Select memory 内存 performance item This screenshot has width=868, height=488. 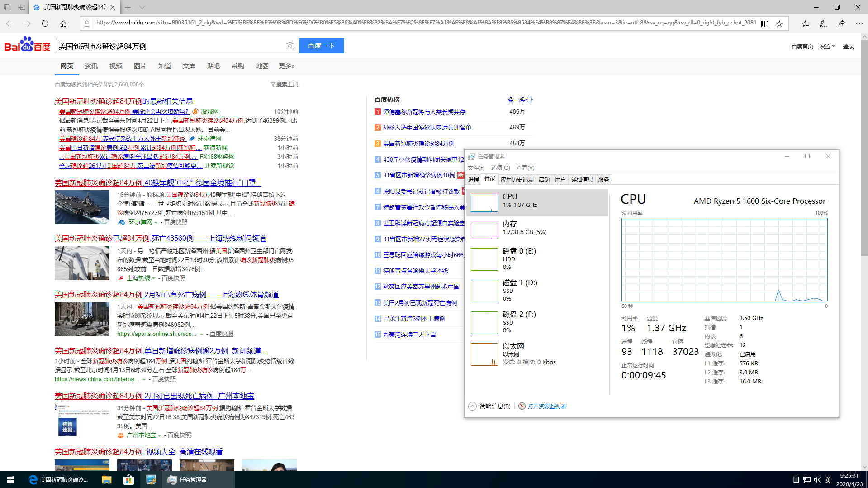point(537,230)
